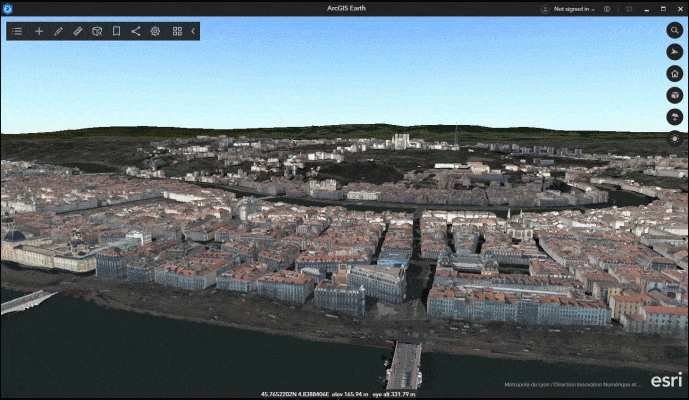
Task: Open the Basemap and Terrain grid icon
Action: [x=177, y=31]
